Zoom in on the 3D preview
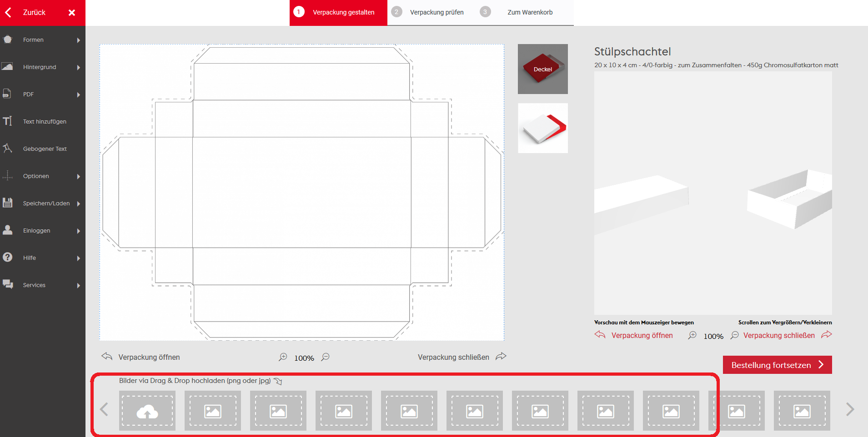Viewport: 868px width, 437px height. (x=692, y=335)
